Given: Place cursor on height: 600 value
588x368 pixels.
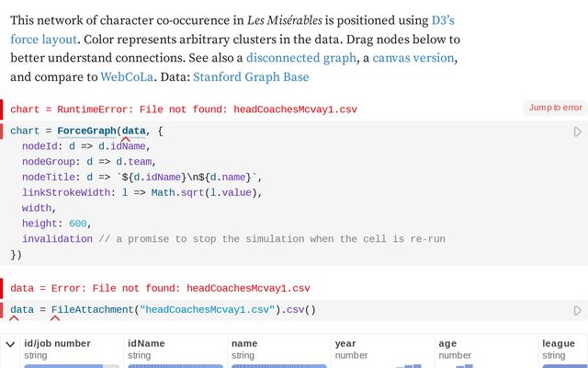Looking at the screenshot, I should click(x=78, y=224).
